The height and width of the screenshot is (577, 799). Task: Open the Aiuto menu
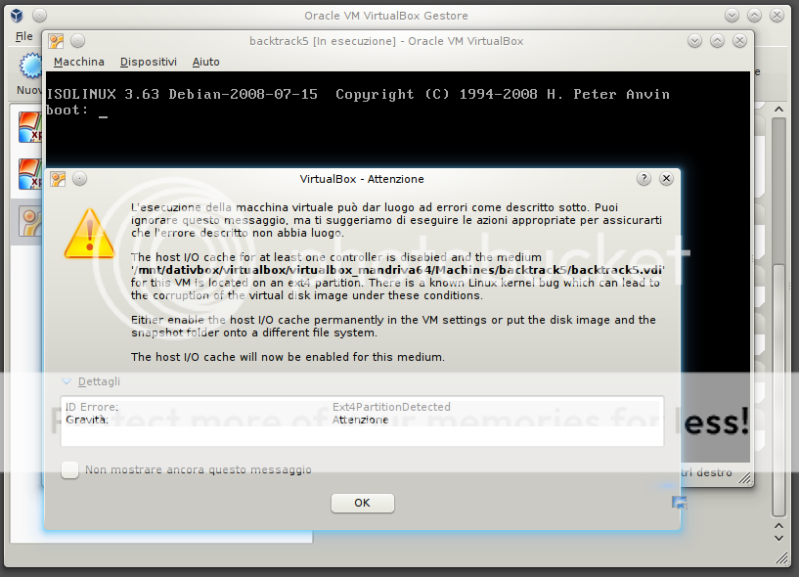tap(206, 62)
